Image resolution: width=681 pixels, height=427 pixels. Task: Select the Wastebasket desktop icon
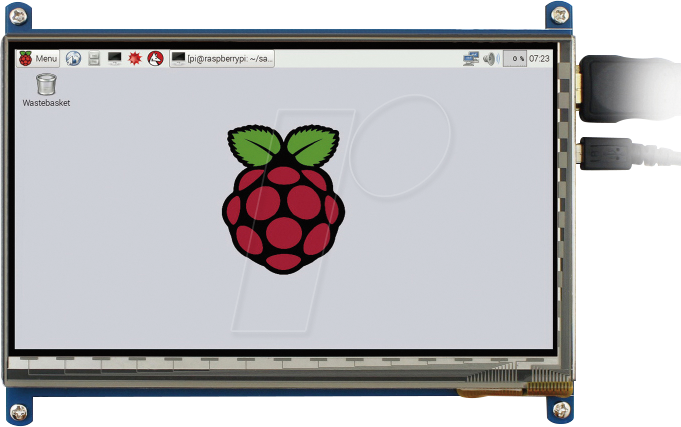pyautogui.click(x=46, y=84)
